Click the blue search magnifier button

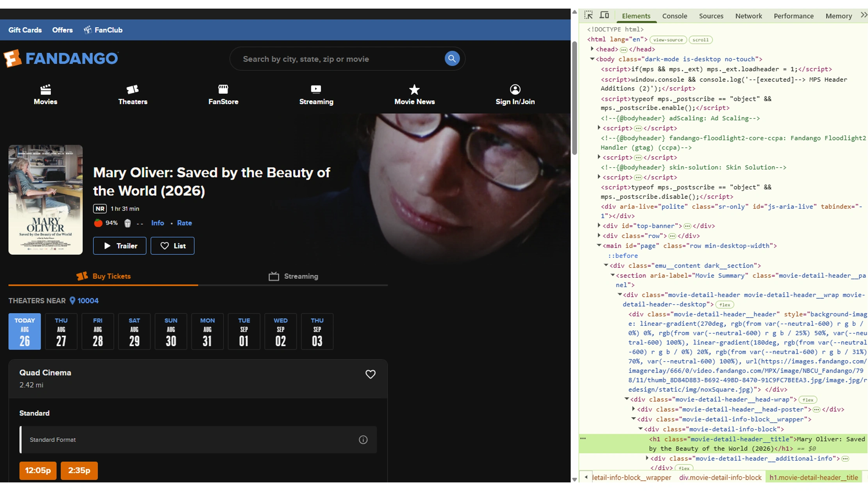(452, 59)
